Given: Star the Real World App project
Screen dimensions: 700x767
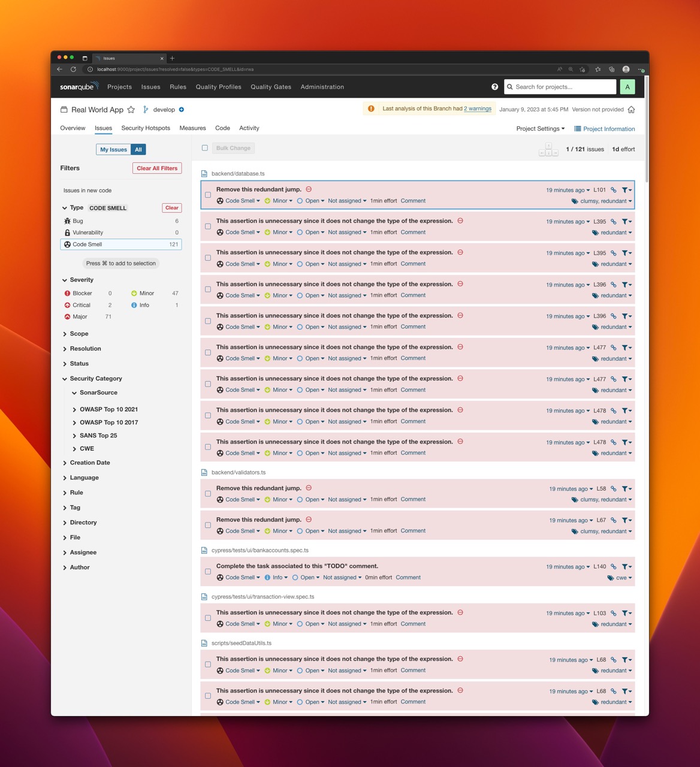Looking at the screenshot, I should [x=131, y=110].
